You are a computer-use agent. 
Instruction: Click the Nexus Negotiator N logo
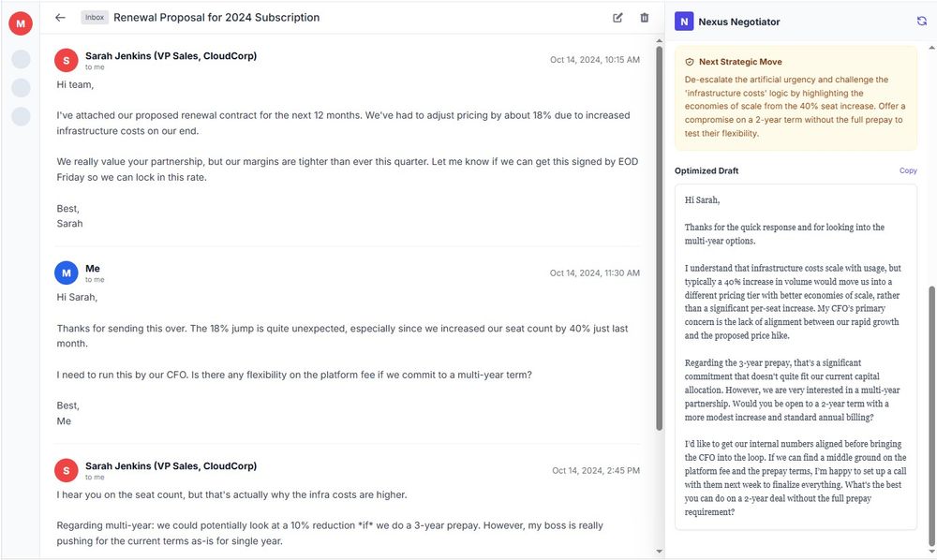(x=684, y=22)
